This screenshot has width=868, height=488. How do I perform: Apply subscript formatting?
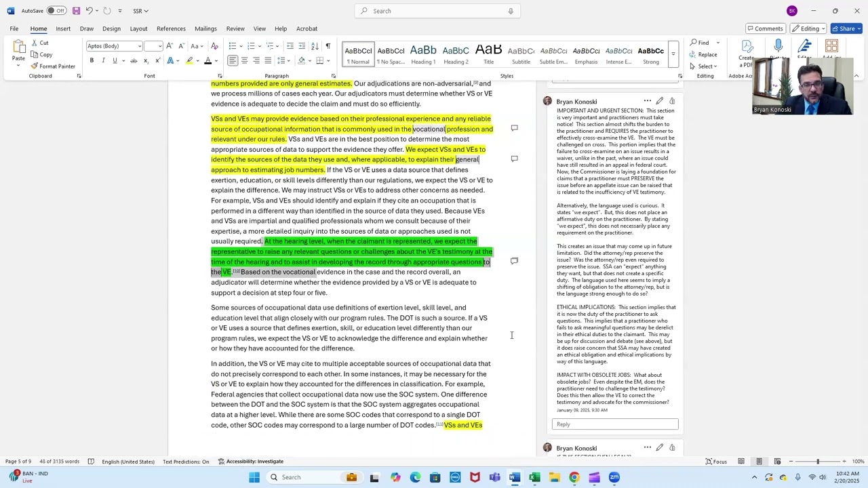[x=146, y=61]
